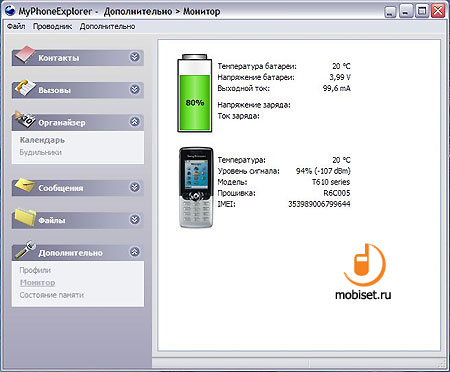Image resolution: width=450 pixels, height=372 pixels.
Task: Open the Проводник menu
Action: 52,26
